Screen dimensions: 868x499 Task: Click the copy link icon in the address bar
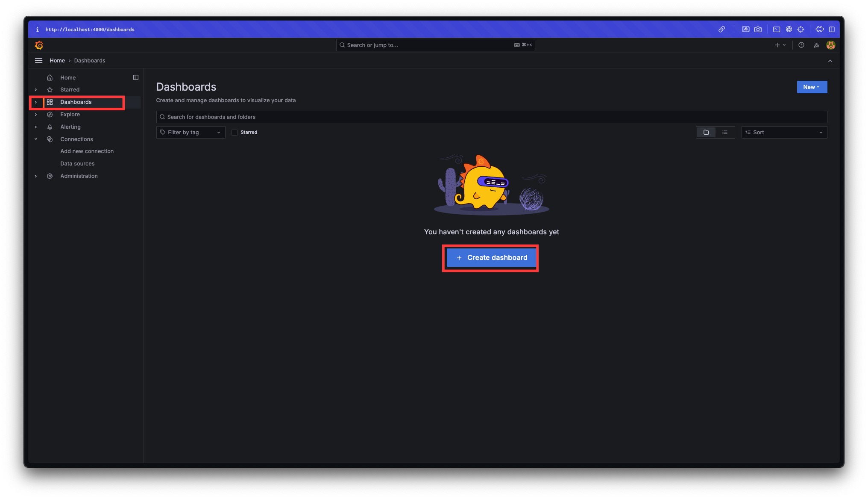tap(721, 29)
